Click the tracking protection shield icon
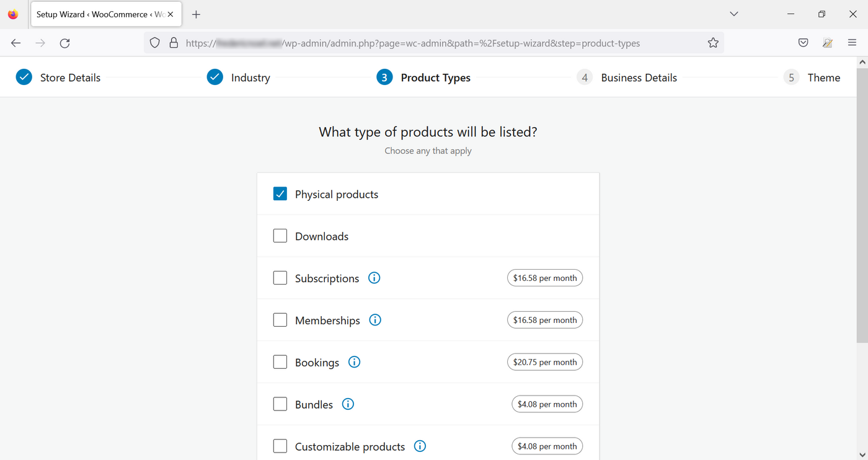868x460 pixels. click(x=155, y=43)
